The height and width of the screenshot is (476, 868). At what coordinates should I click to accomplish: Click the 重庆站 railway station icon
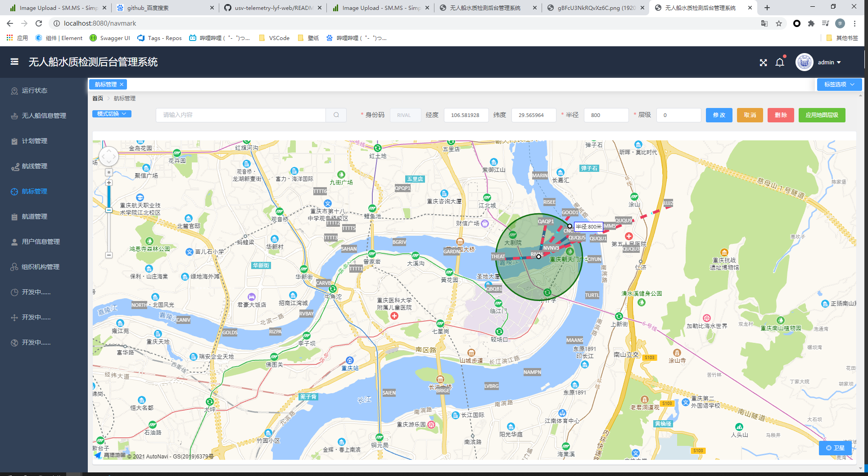350,360
